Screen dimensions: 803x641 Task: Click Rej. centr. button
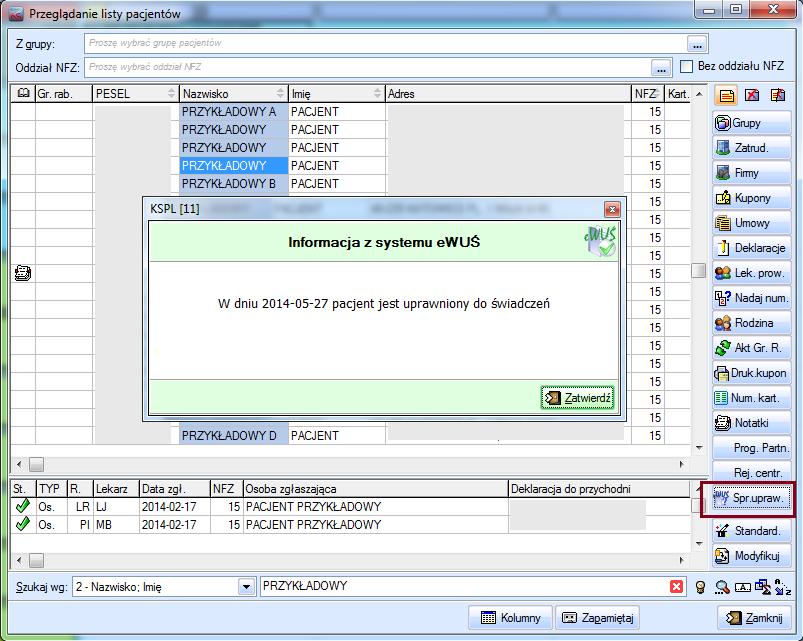coord(751,472)
